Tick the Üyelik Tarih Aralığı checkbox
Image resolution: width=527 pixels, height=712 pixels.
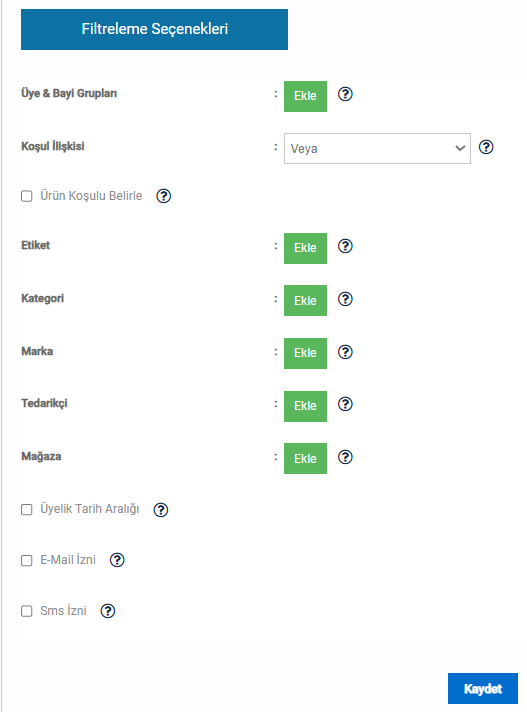(27, 509)
